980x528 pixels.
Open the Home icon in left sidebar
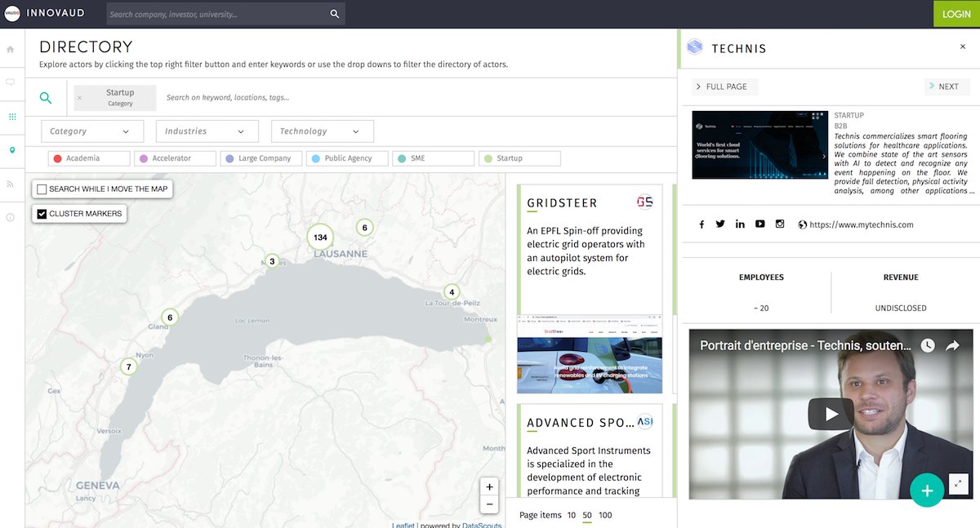11,49
